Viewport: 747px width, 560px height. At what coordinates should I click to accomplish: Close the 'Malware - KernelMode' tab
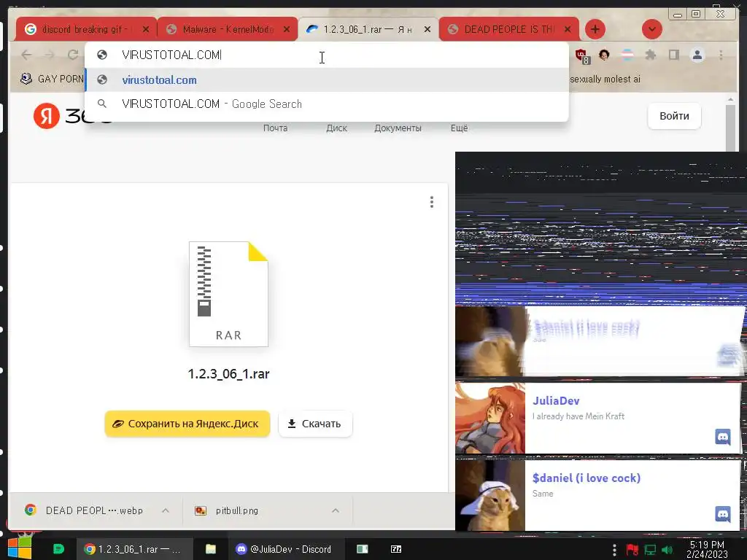(x=286, y=29)
